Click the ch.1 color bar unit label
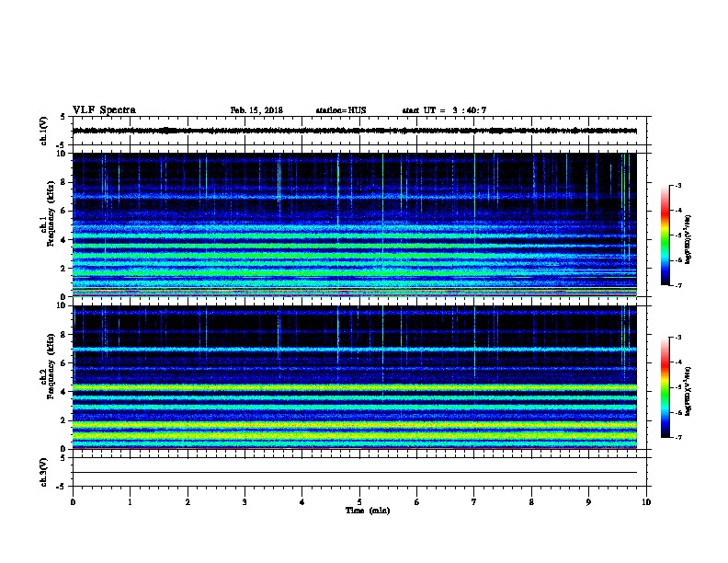This screenshot has height=563, width=728. coord(688,239)
